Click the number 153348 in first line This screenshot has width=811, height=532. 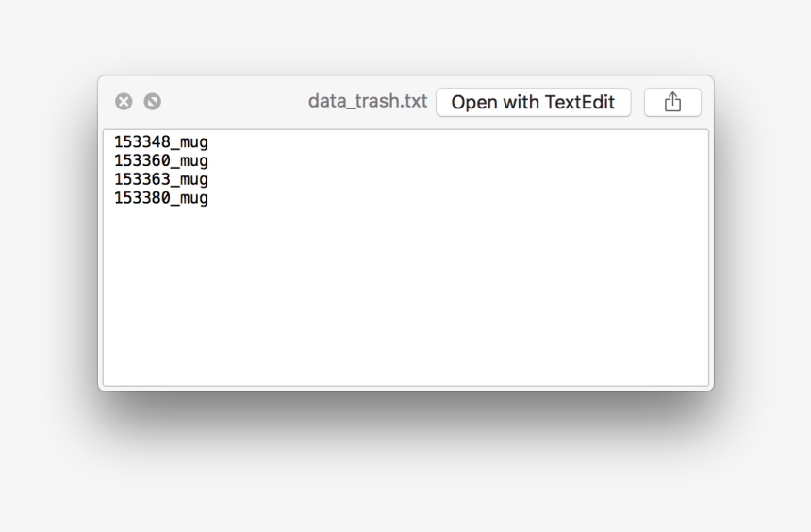142,141
